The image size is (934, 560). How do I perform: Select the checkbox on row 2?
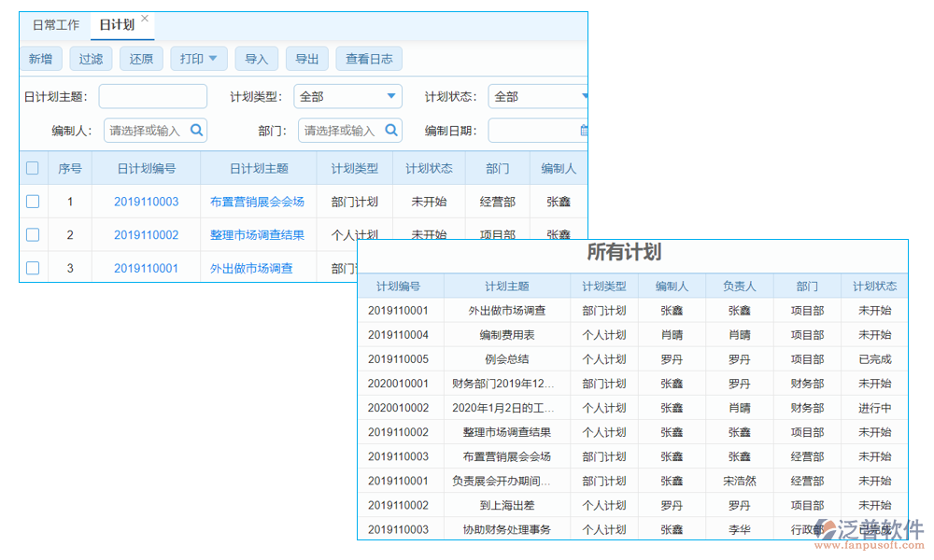[33, 234]
